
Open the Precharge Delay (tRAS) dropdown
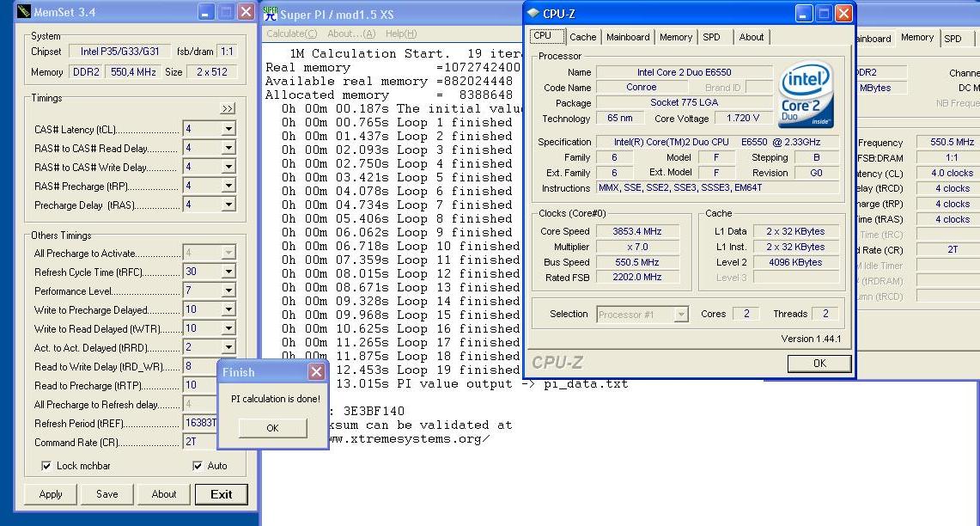tap(228, 205)
